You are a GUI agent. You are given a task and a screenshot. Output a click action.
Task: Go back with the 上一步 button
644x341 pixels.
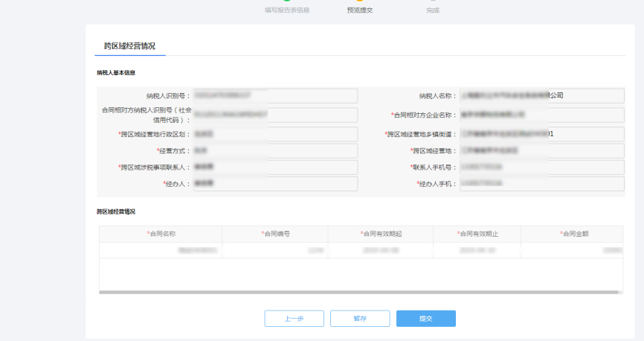(294, 319)
